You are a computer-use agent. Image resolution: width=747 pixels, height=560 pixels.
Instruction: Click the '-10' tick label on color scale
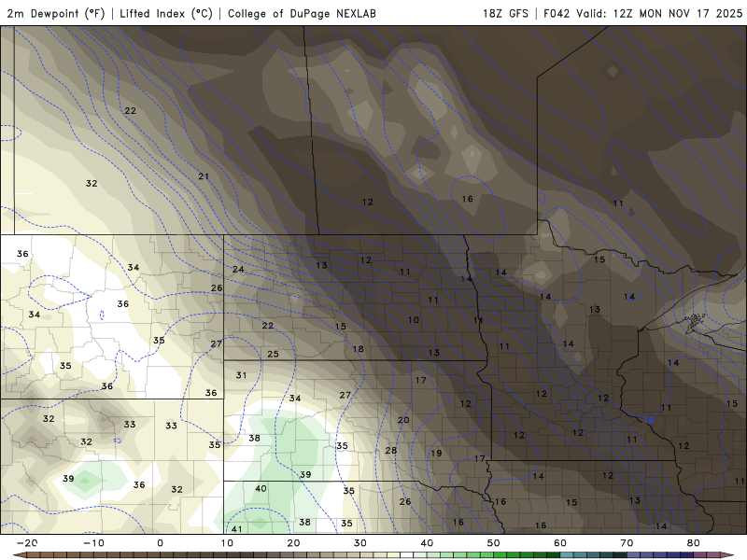coord(93,543)
